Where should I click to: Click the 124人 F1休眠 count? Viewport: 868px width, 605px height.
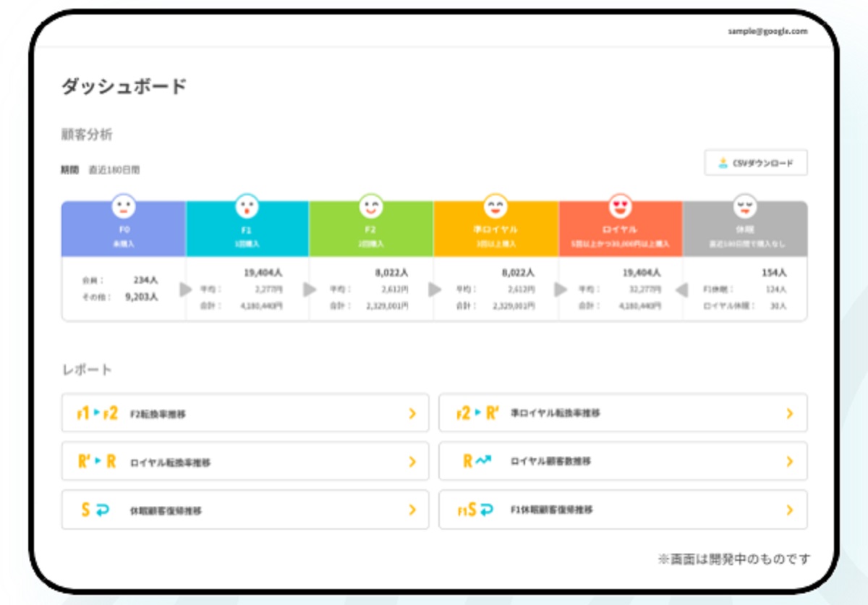tap(776, 289)
